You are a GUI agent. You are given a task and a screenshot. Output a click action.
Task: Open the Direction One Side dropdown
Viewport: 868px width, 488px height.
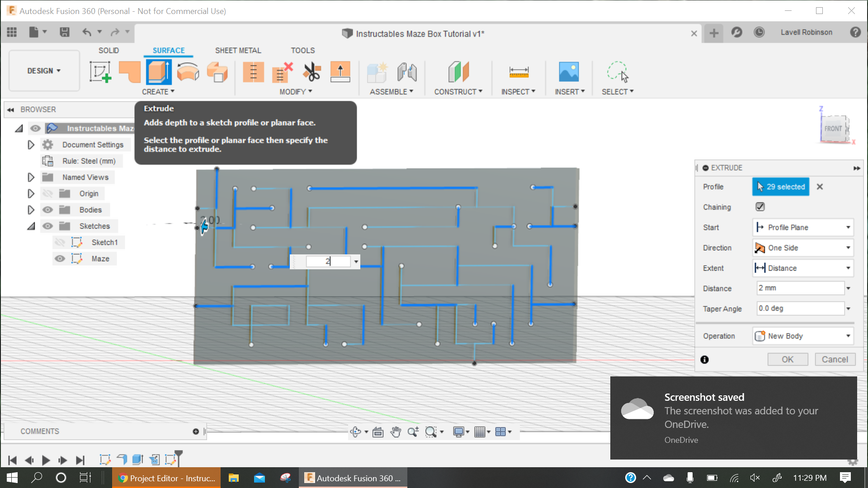pos(803,248)
